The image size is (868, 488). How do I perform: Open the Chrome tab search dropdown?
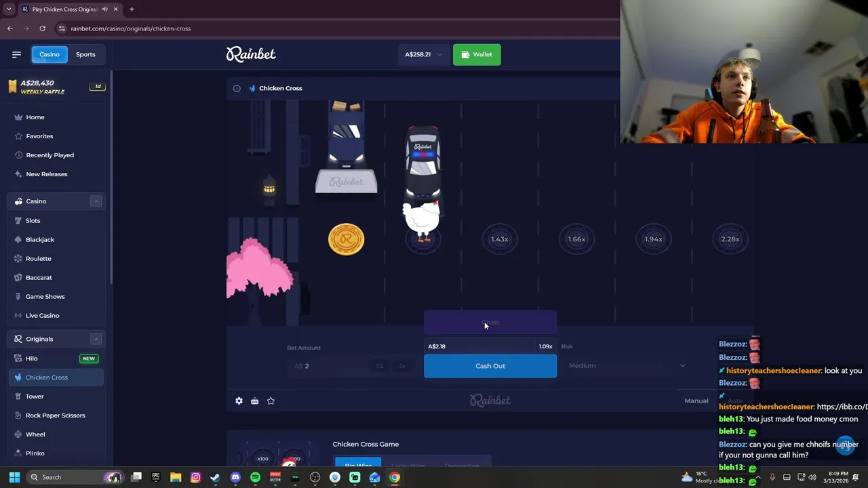9,9
